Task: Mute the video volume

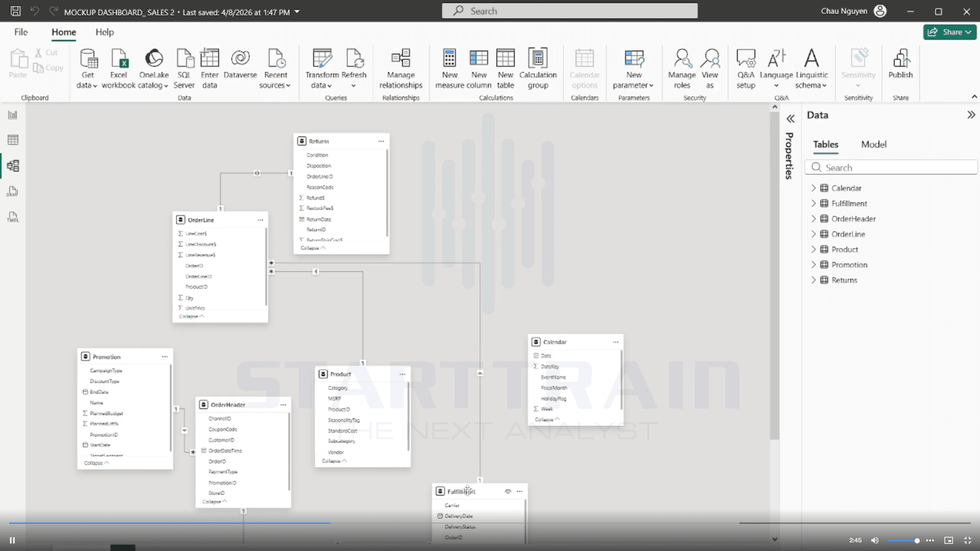Action: [875, 540]
